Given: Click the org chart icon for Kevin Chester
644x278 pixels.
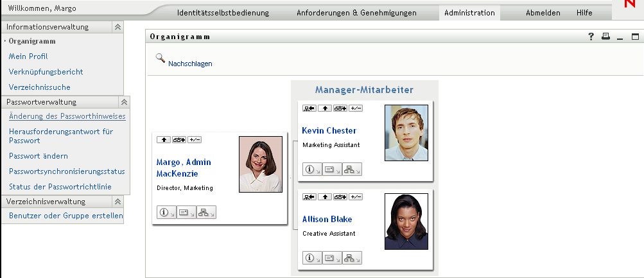Looking at the screenshot, I should [x=352, y=169].
